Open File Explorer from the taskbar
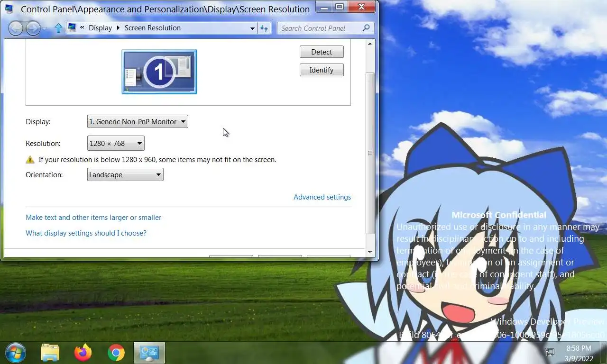 [50, 353]
